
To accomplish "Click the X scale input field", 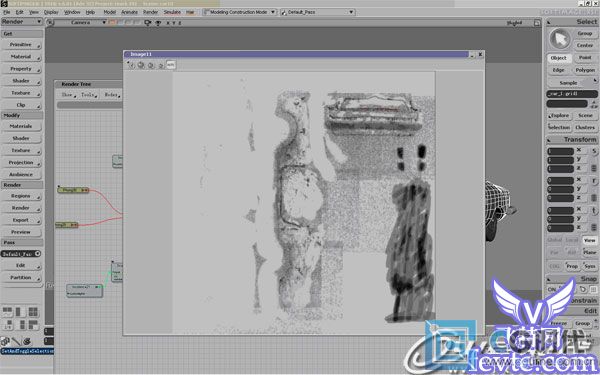I will pyautogui.click(x=561, y=152).
